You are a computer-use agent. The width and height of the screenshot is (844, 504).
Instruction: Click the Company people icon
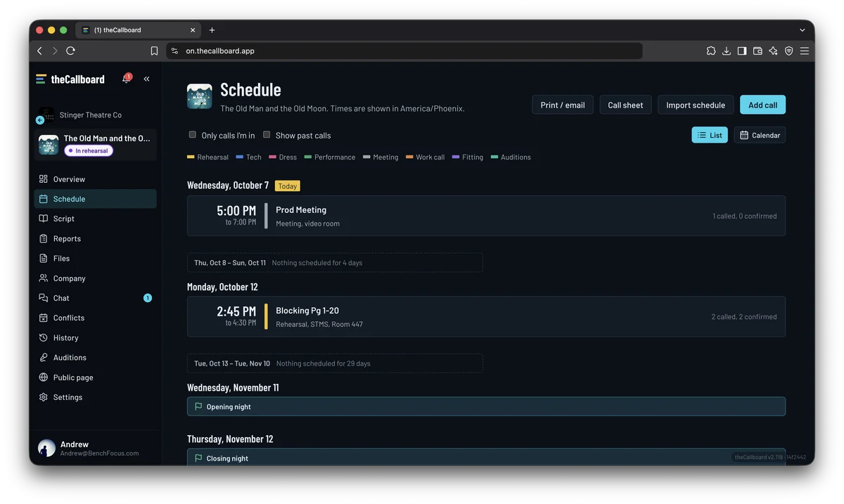[x=44, y=278]
